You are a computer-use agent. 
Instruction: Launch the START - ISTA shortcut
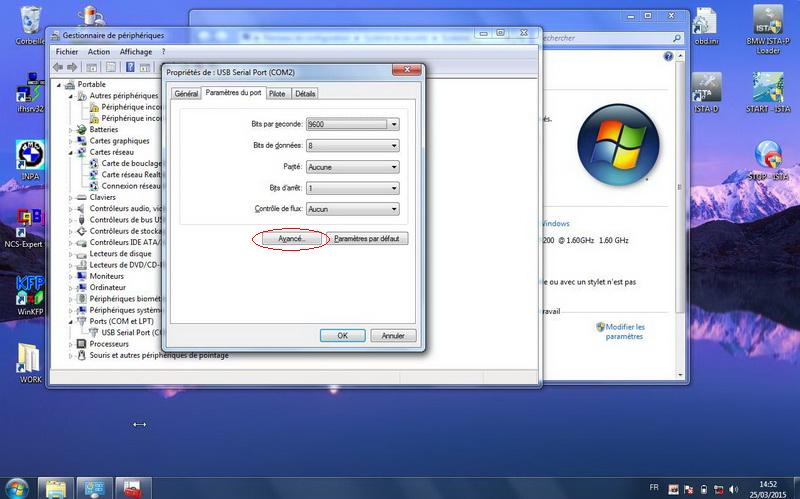(x=768, y=92)
